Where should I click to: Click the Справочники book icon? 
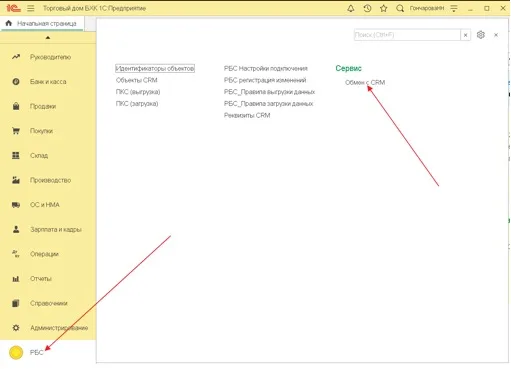pyautogui.click(x=16, y=303)
